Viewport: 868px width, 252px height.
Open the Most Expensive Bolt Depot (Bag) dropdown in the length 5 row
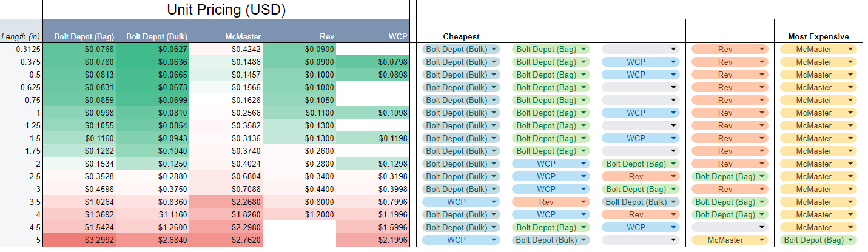click(819, 240)
